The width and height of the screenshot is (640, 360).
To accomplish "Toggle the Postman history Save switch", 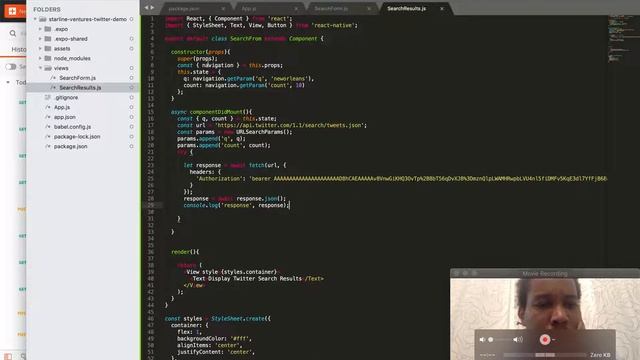I will [x=11, y=67].
